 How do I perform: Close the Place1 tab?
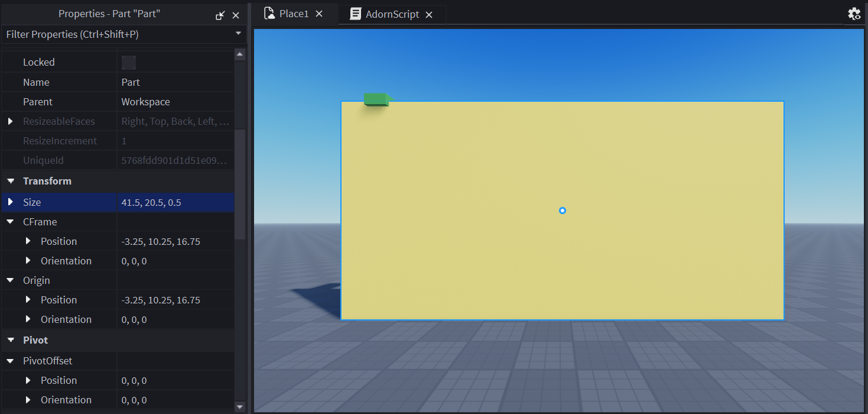coord(319,14)
